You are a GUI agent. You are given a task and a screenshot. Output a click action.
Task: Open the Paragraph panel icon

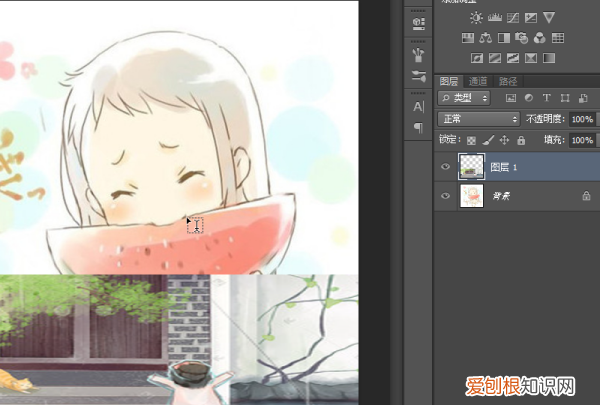point(418,127)
